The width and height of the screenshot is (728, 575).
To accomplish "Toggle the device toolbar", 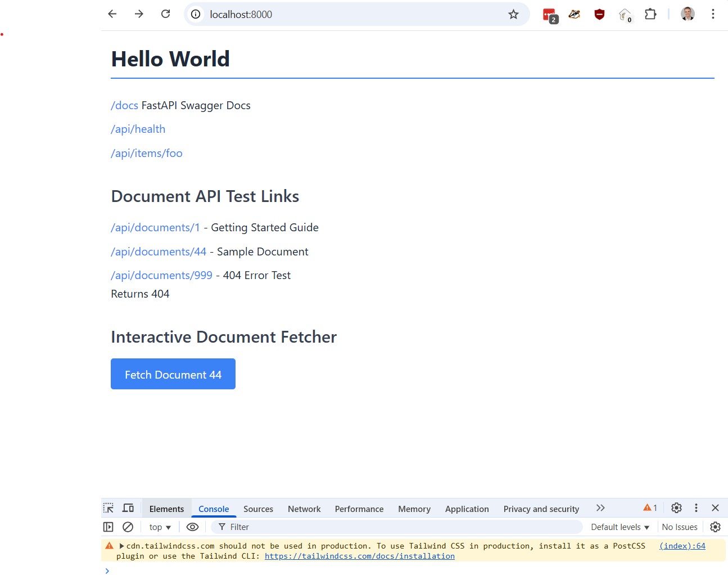I will [128, 508].
